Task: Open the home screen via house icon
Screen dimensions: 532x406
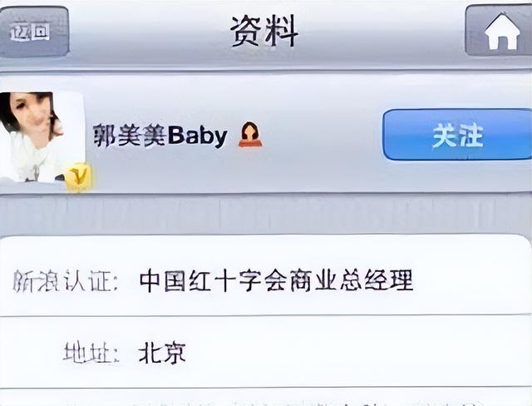Action: point(499,31)
